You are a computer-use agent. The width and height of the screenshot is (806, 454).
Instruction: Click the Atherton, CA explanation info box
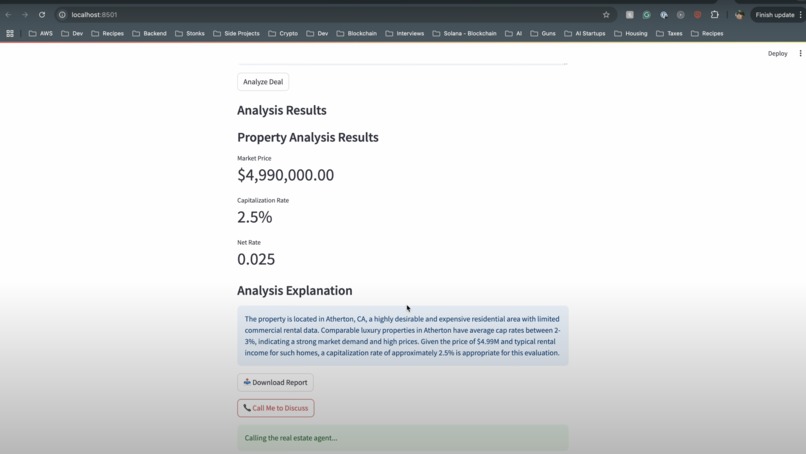click(403, 336)
